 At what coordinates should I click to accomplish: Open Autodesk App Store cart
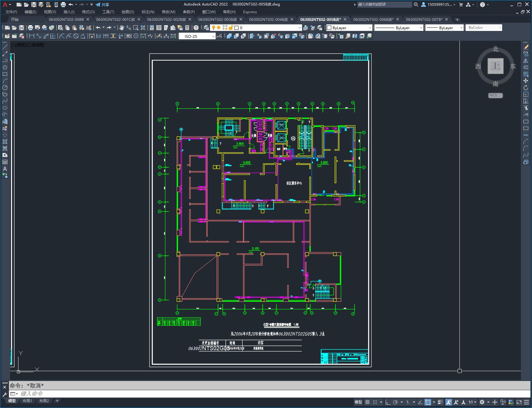461,5
